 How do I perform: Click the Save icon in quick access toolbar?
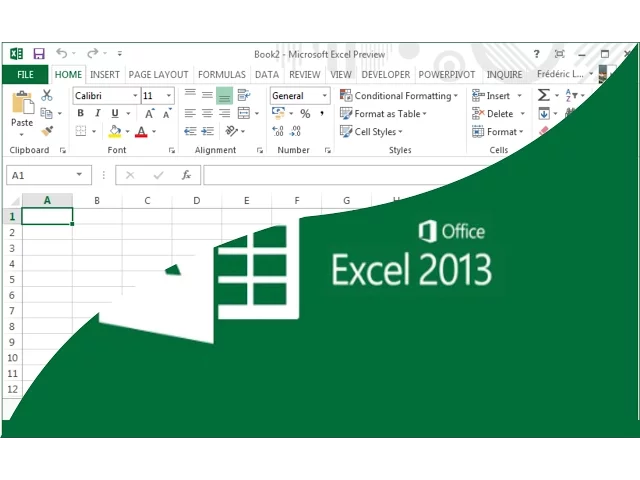[x=39, y=53]
